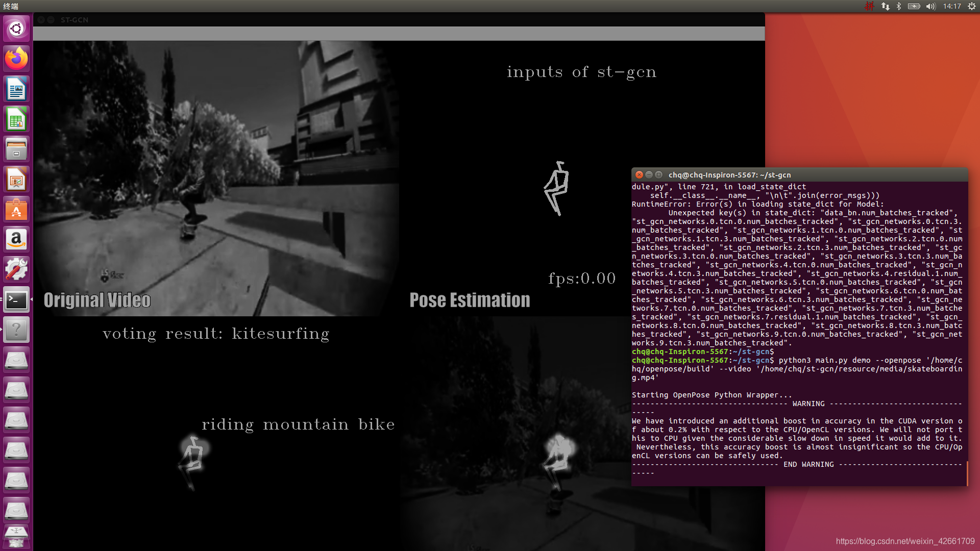Switch the 拼 Pinyin input method indicator
Screen dimensions: 980x551
pyautogui.click(x=869, y=7)
